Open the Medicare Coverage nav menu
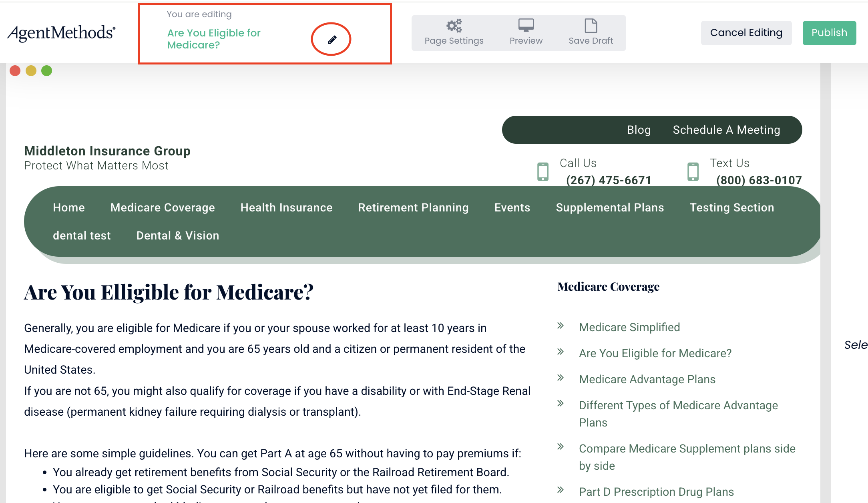The image size is (868, 503). tap(163, 207)
